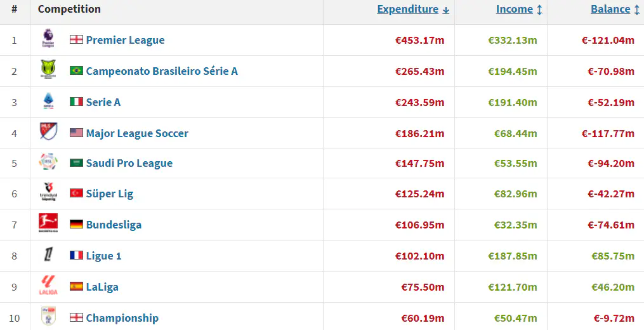Click the LaLiga logo icon
The width and height of the screenshot is (644, 330).
pyautogui.click(x=48, y=286)
